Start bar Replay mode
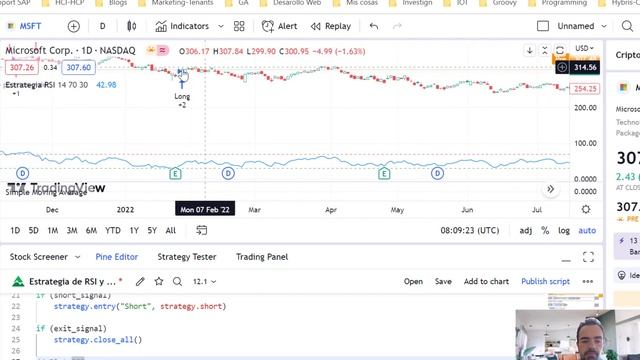 [x=331, y=26]
